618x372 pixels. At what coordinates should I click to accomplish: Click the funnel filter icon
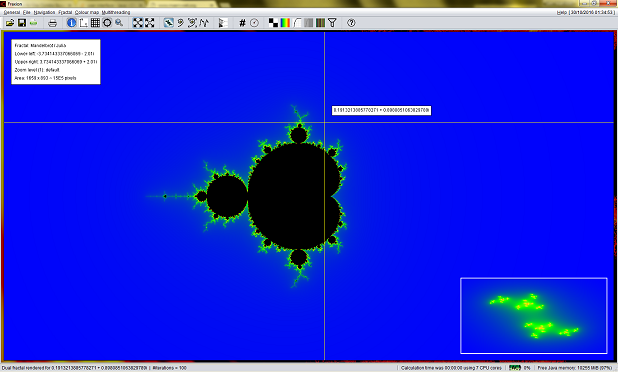332,23
